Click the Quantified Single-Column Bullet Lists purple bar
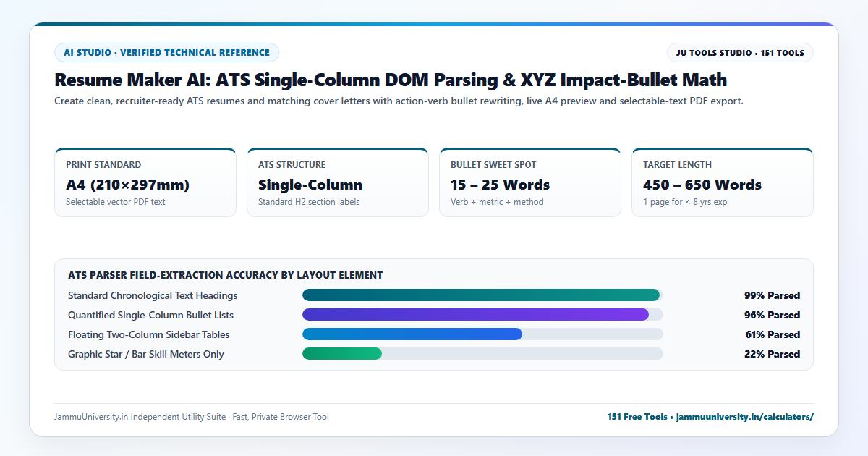Viewport: 868px width, 456px height. pyautogui.click(x=475, y=315)
